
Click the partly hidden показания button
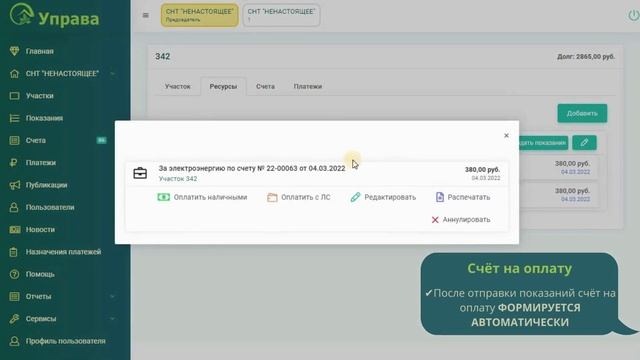click(544, 142)
